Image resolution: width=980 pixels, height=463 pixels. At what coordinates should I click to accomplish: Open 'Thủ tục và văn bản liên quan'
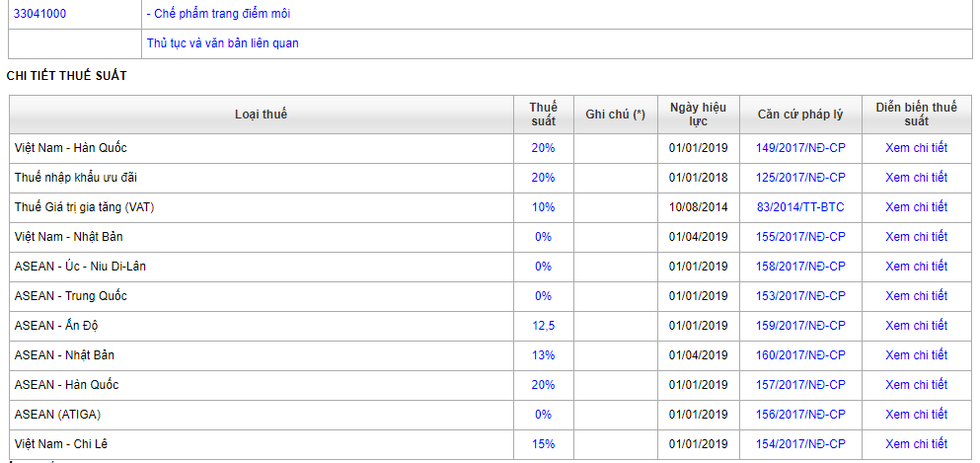pyautogui.click(x=222, y=43)
